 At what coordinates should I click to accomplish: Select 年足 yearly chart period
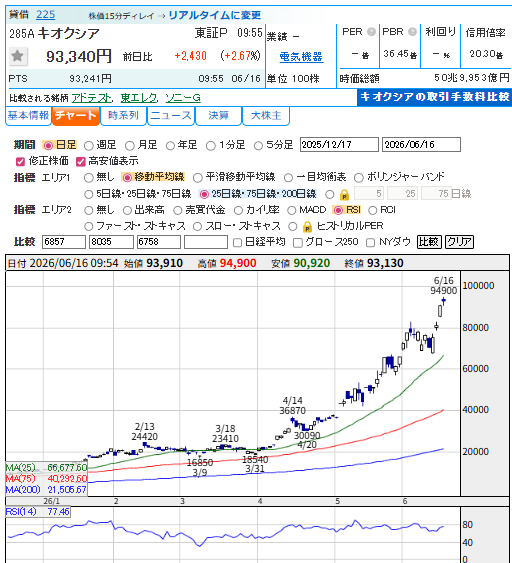pyautogui.click(x=170, y=145)
